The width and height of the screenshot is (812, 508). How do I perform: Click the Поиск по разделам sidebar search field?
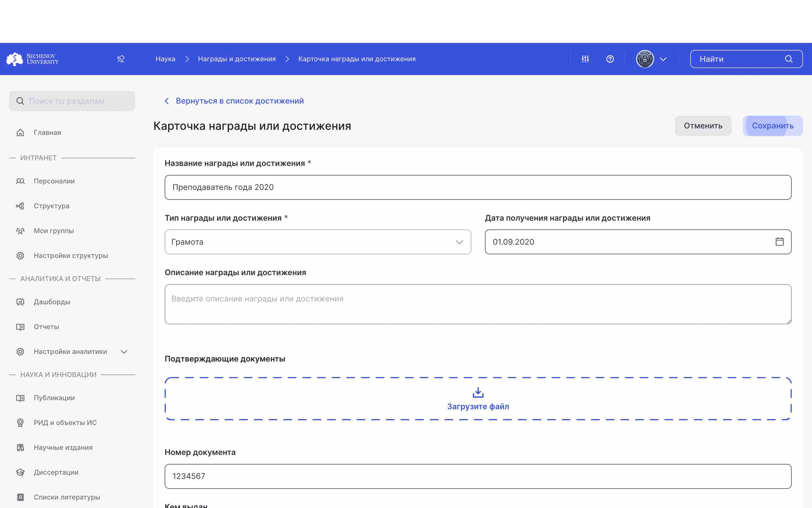pyautogui.click(x=72, y=101)
